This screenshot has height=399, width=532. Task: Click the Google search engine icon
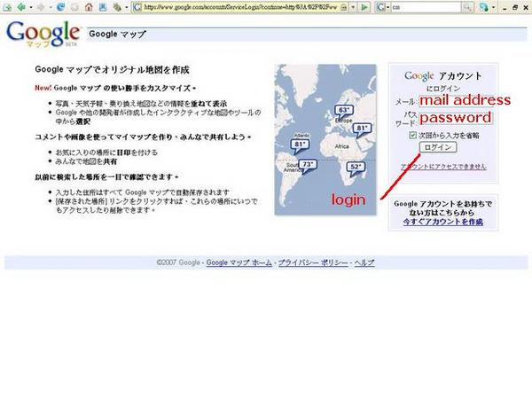381,7
